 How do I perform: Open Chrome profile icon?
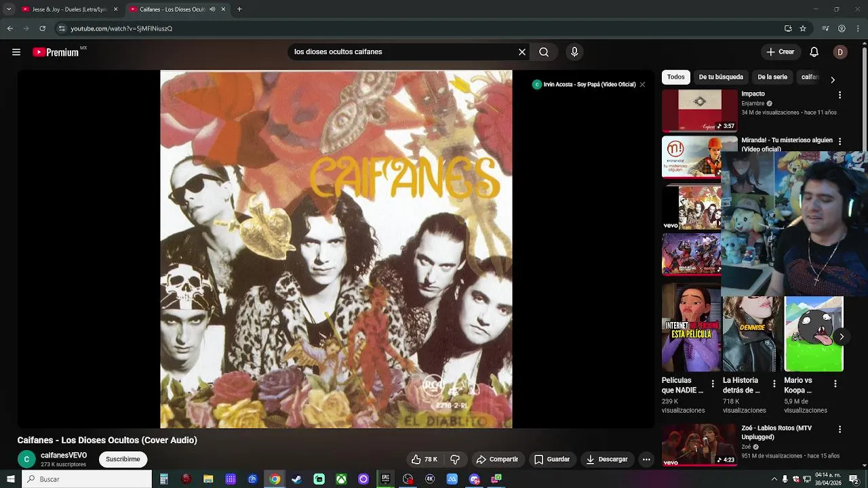click(x=842, y=28)
